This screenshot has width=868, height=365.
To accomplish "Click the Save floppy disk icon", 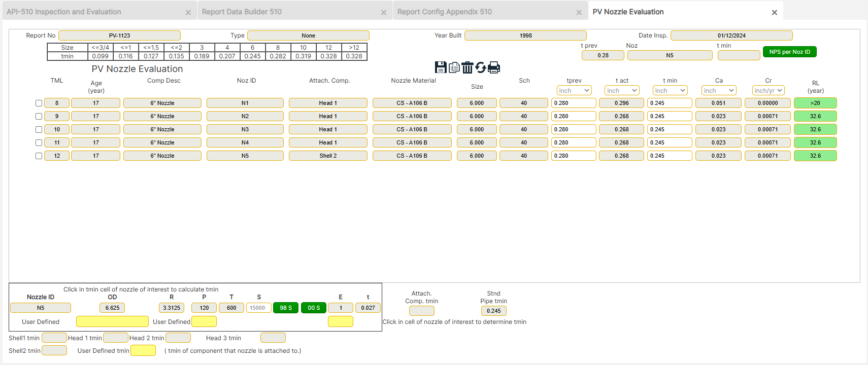I will pos(441,67).
